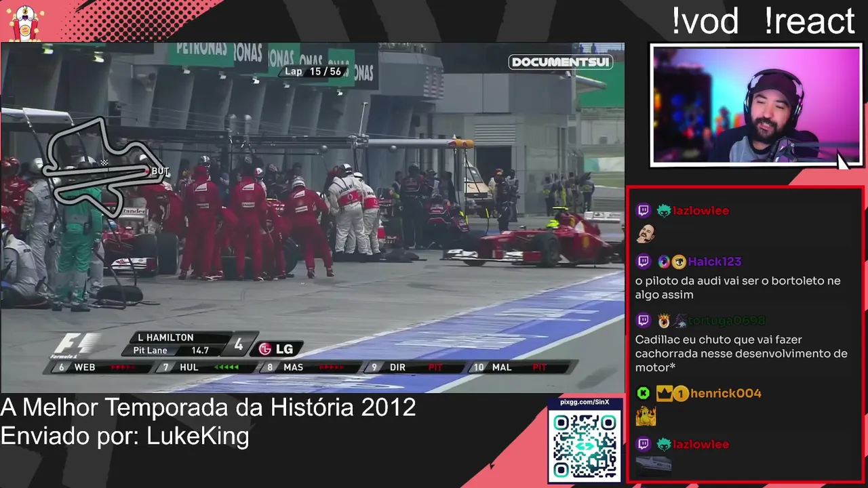Click the crown badge beside henrick004
The height and width of the screenshot is (488, 868).
coord(664,393)
